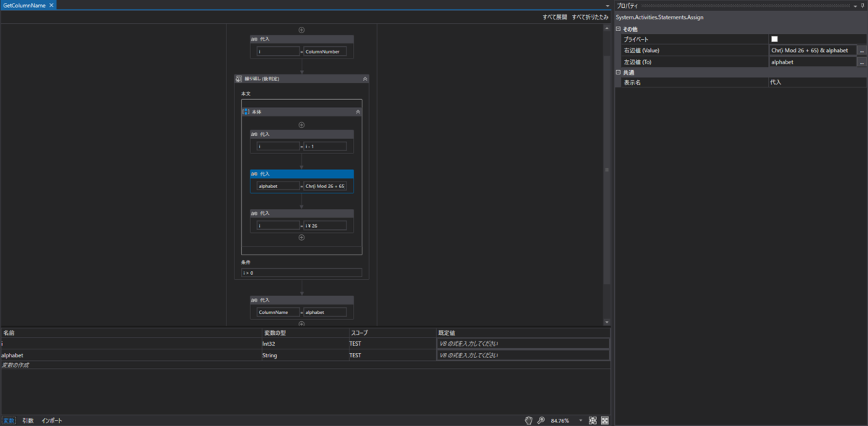
Task: Click すべて展開 to expand all
Action: 555,17
